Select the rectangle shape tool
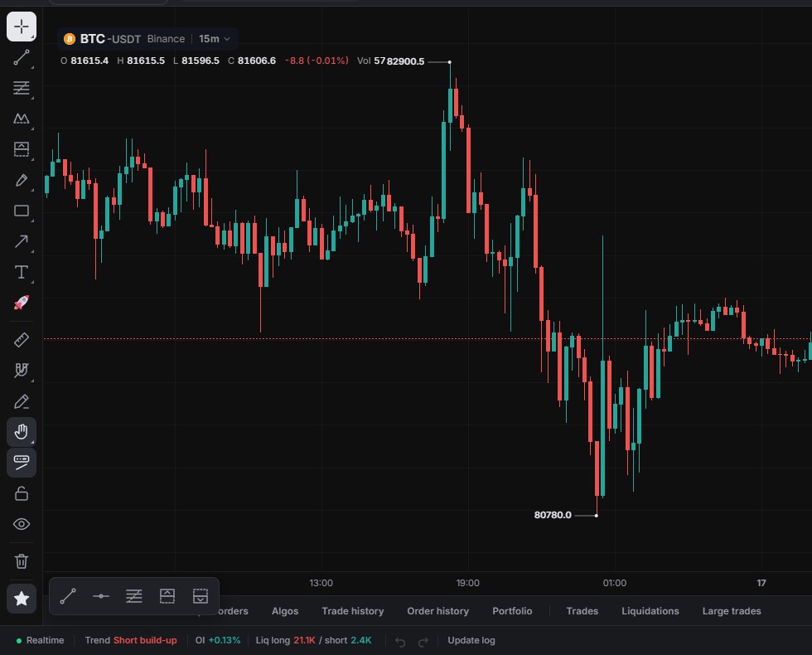This screenshot has height=655, width=812. (22, 211)
